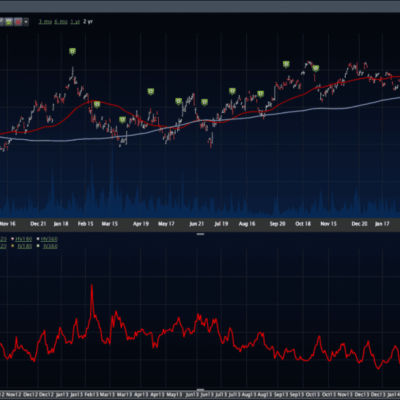Viewport: 400px width, 400px height.
Task: Click the Nov 16 label on the price chart axis
Action: click(7, 224)
